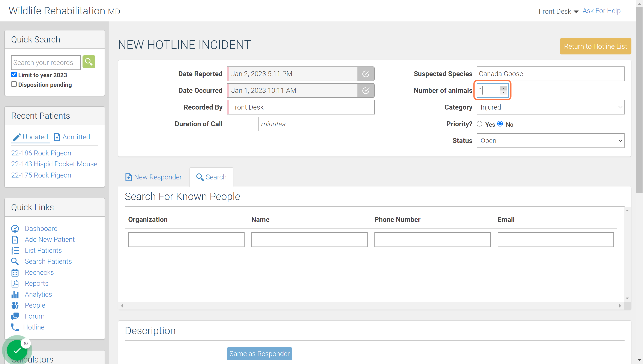Image resolution: width=643 pixels, height=364 pixels.
Task: Click Return to Hotline List button
Action: pyautogui.click(x=595, y=46)
